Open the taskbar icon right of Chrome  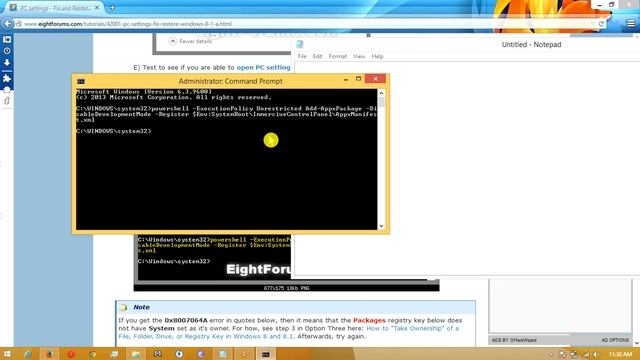(114, 354)
